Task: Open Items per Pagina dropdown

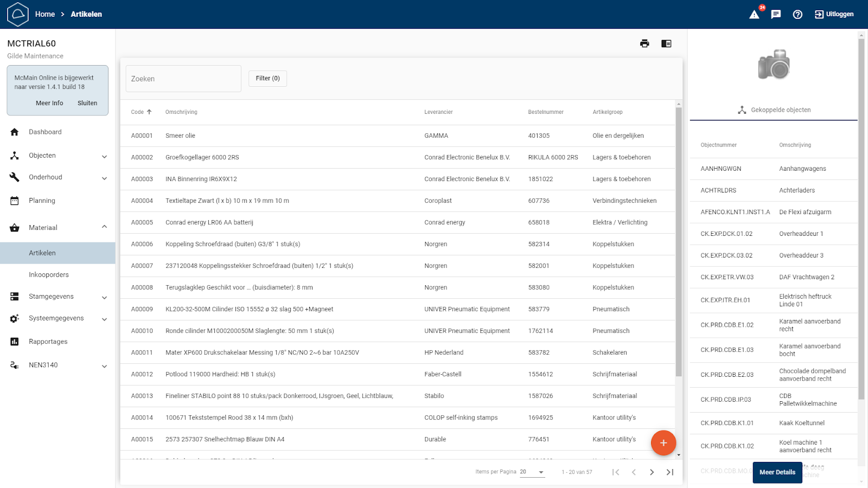Action: (x=532, y=472)
